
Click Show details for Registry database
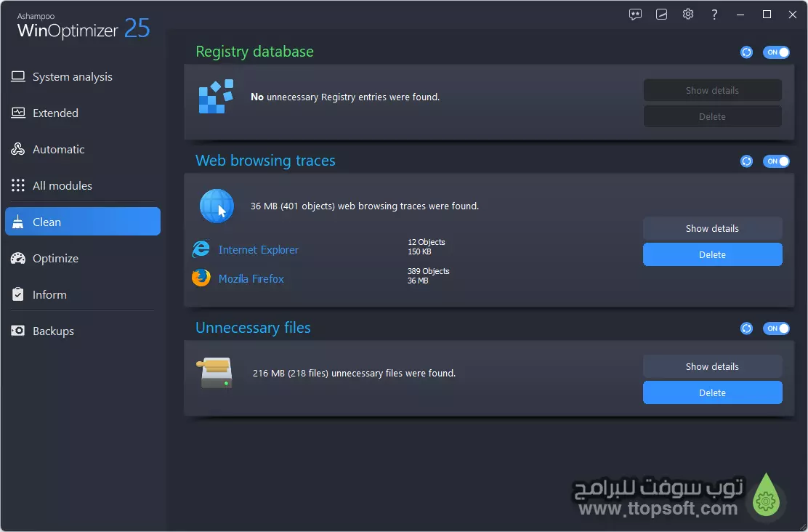click(712, 90)
